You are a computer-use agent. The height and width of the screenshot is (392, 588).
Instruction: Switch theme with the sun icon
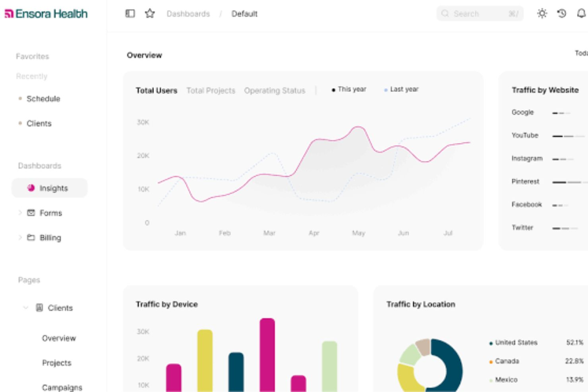tap(542, 14)
